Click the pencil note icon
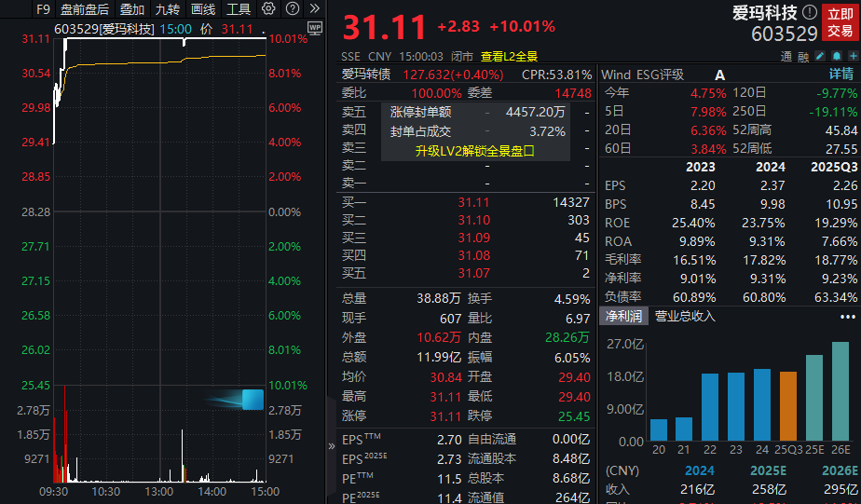The image size is (861, 504). tap(820, 56)
